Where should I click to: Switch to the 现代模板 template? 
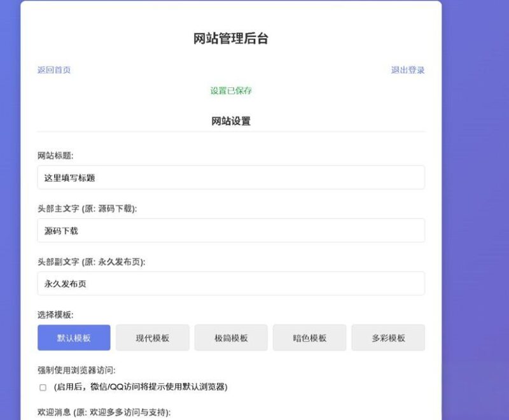tap(153, 338)
